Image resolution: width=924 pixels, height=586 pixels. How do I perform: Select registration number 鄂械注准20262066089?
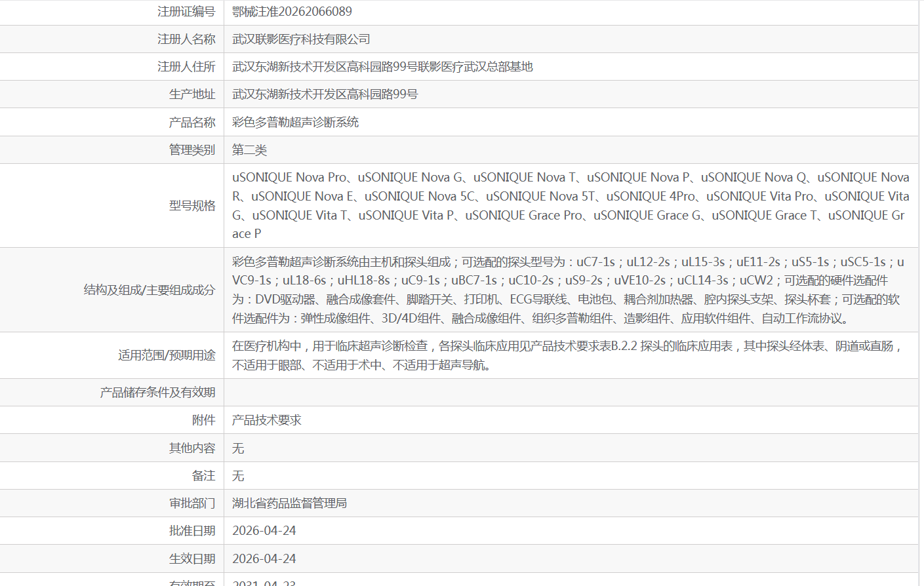coord(292,12)
